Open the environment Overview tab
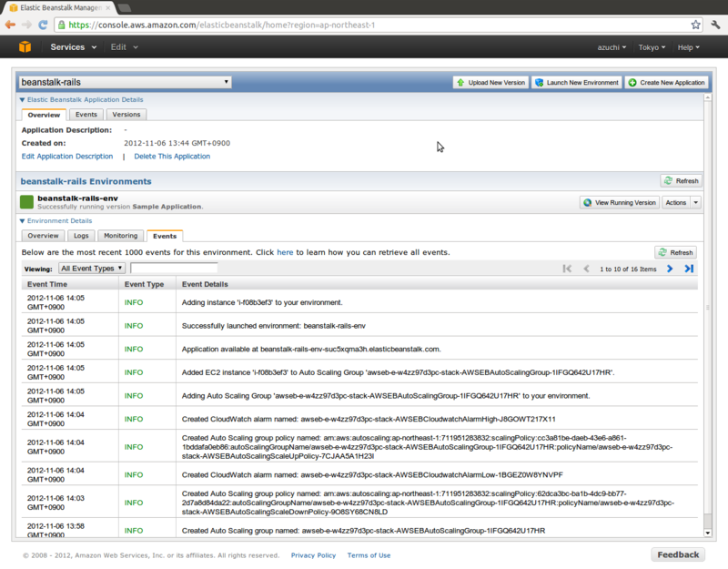The width and height of the screenshot is (728, 569). point(43,236)
